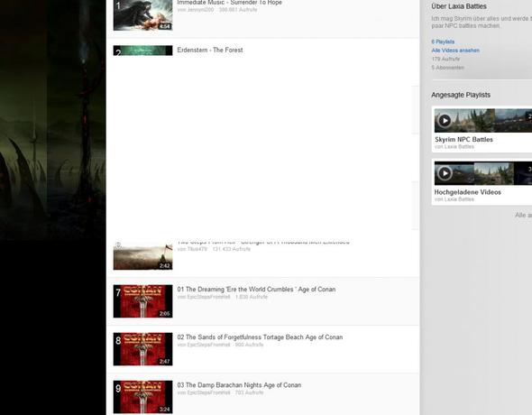
Task: Play the Skyrim NPC Battles playlist icon
Action: (x=445, y=121)
